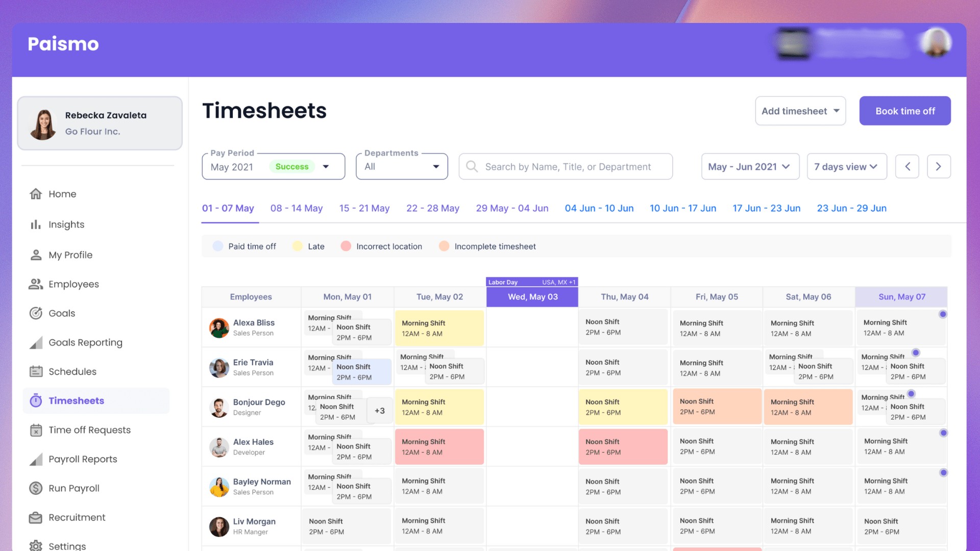Click the Incorrect location red legend dot
Viewport: 980px width, 551px height.
[x=346, y=246]
